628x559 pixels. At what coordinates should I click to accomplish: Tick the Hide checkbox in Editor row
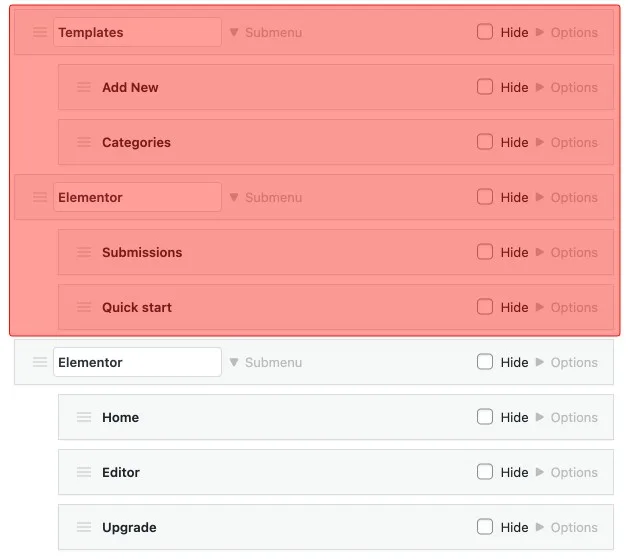point(485,472)
